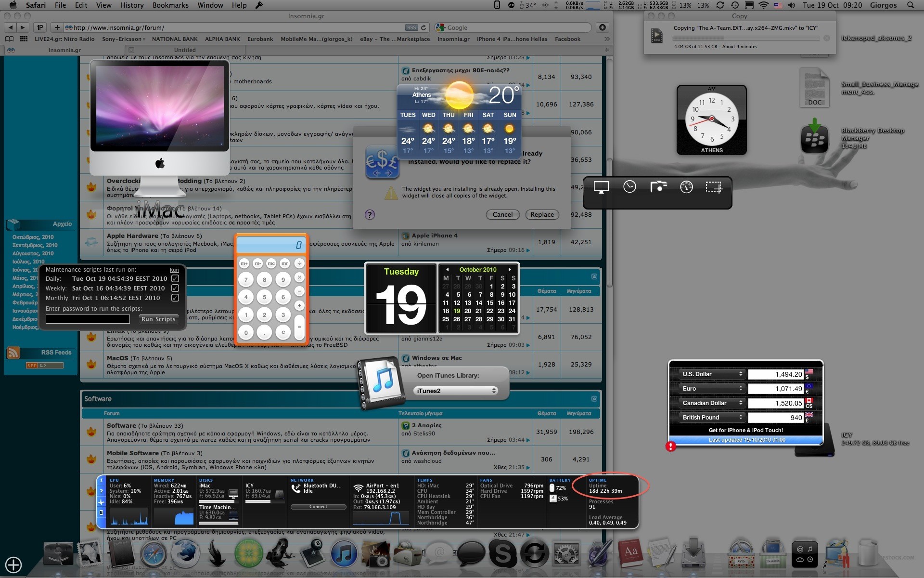Click the help question mark in the widget dialog
Image resolution: width=924 pixels, height=578 pixels.
pos(370,215)
